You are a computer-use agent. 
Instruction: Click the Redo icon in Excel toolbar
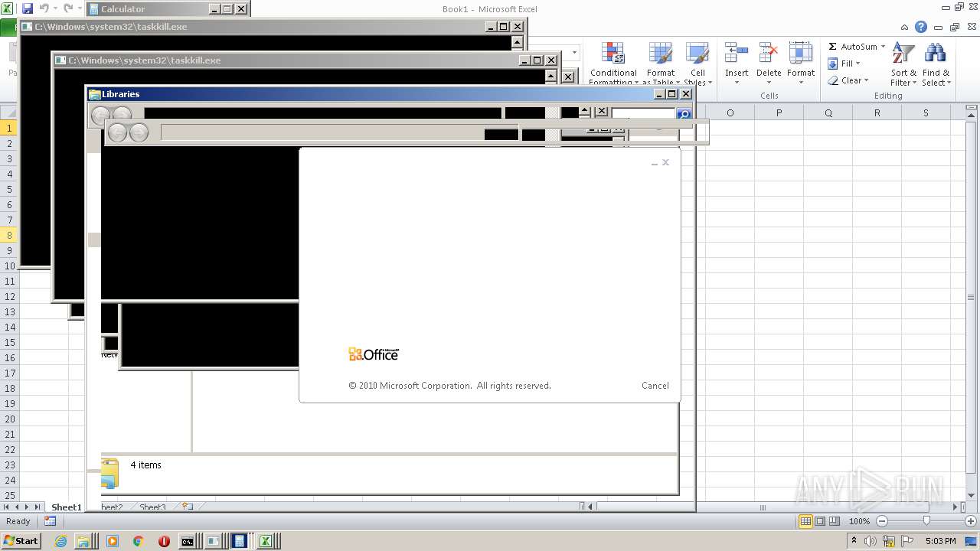(x=68, y=8)
